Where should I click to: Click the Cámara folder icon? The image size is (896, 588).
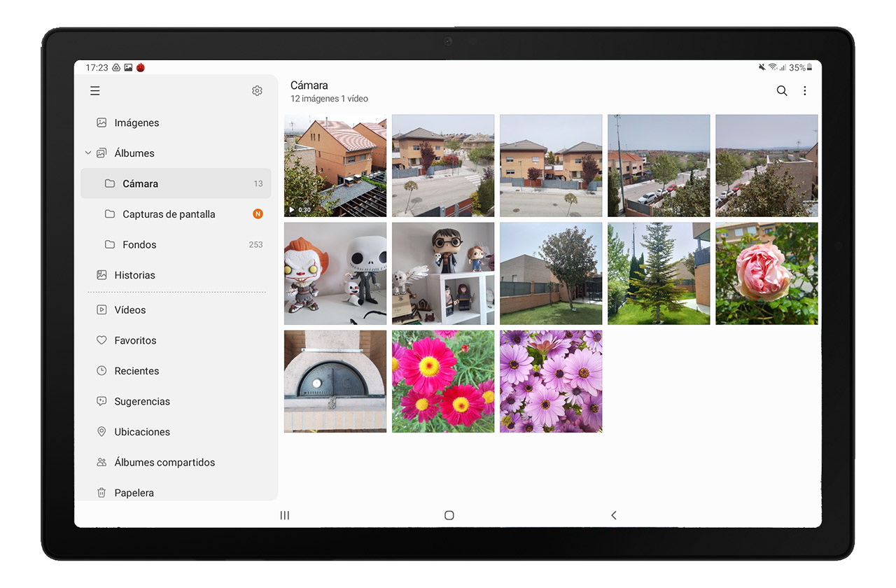(110, 183)
